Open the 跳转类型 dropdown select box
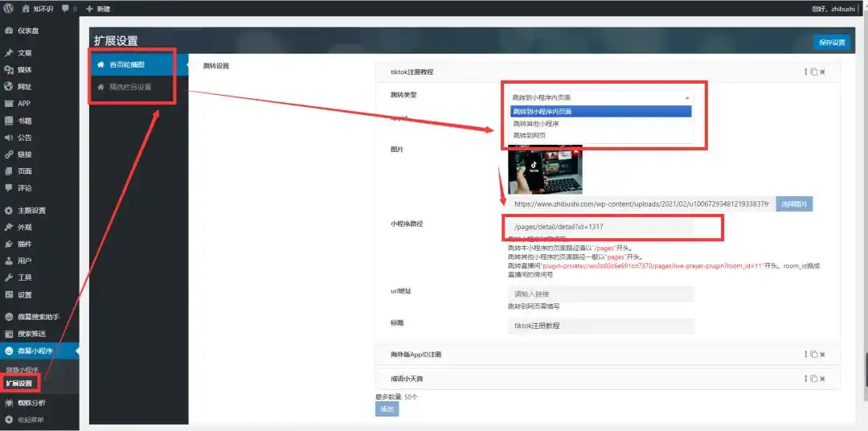 pyautogui.click(x=600, y=97)
